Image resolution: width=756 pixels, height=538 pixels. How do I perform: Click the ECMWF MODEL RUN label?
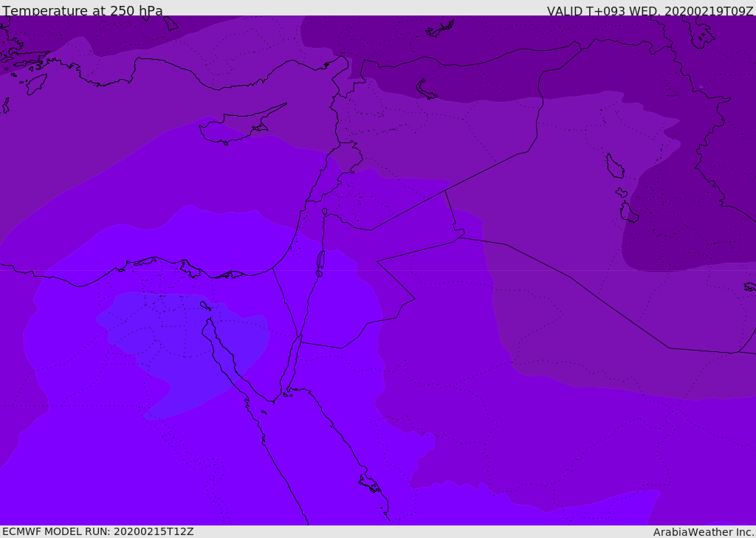(97, 531)
